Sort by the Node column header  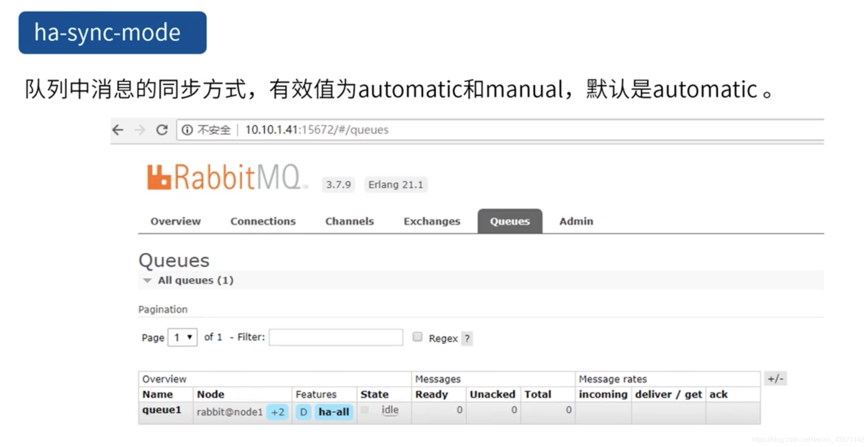[x=210, y=395]
